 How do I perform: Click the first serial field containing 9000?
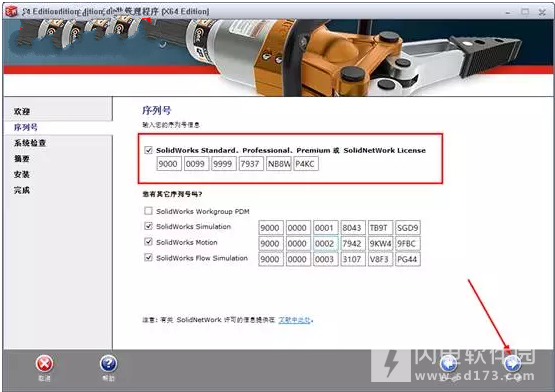coord(169,164)
